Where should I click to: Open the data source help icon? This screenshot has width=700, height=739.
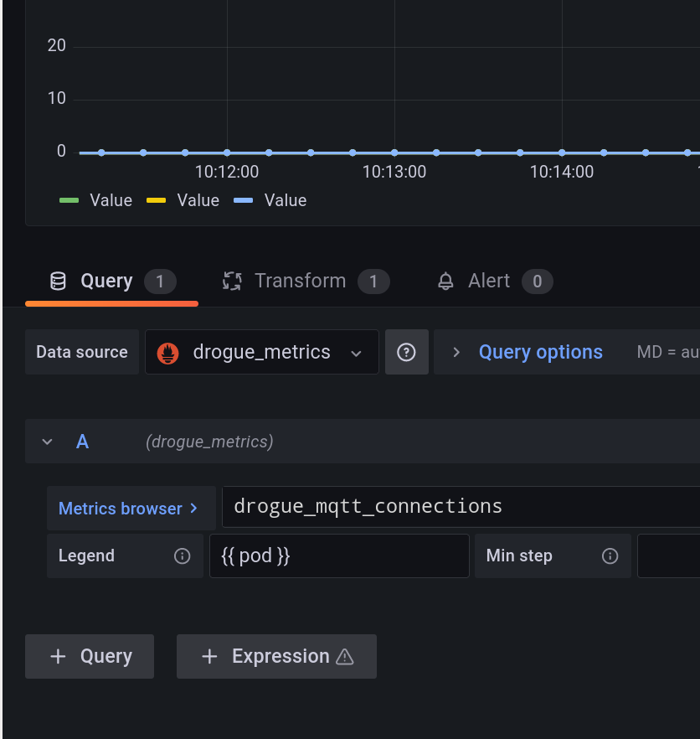tap(407, 352)
